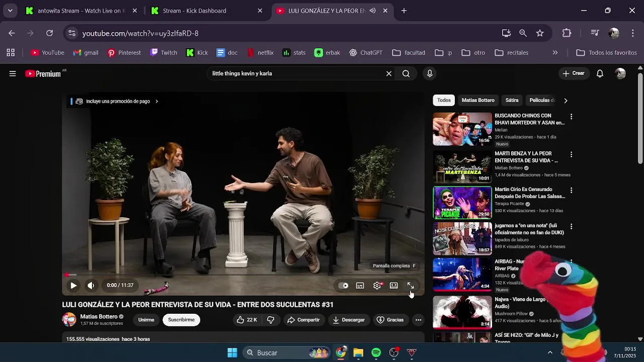The height and width of the screenshot is (362, 644).
Task: Open netflix bookmark
Action: 260,53
